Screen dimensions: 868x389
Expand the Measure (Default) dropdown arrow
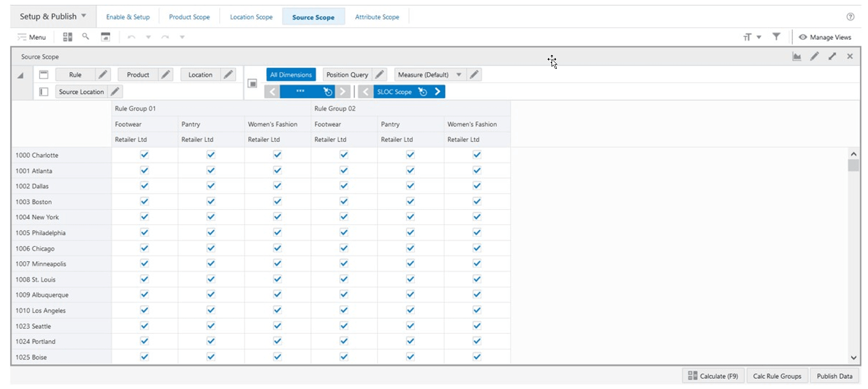tap(459, 74)
